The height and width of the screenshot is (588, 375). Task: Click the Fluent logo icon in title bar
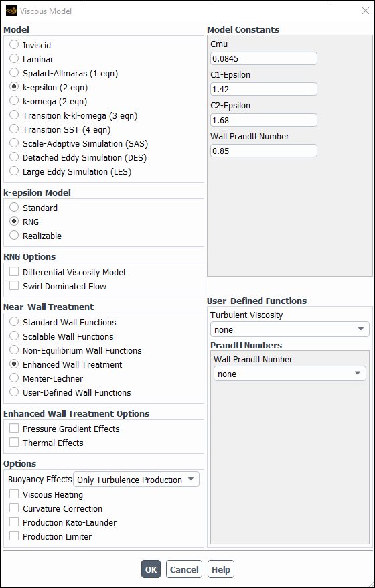pyautogui.click(x=11, y=11)
